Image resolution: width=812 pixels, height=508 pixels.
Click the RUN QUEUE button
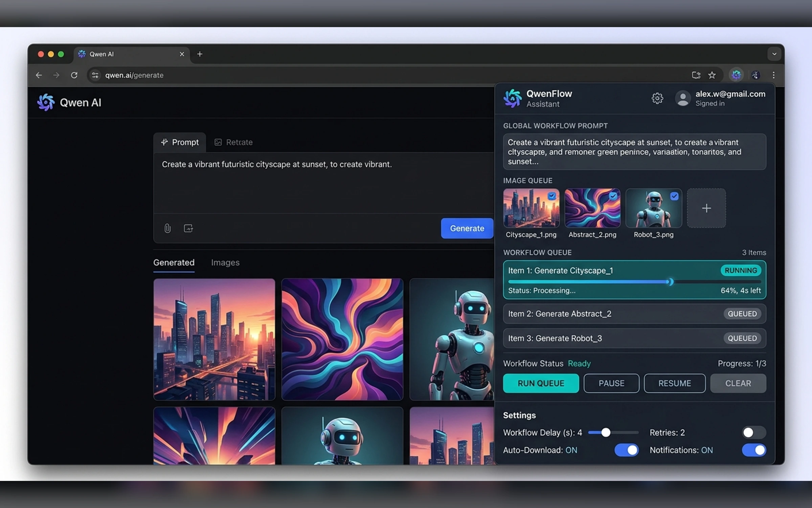click(x=541, y=383)
